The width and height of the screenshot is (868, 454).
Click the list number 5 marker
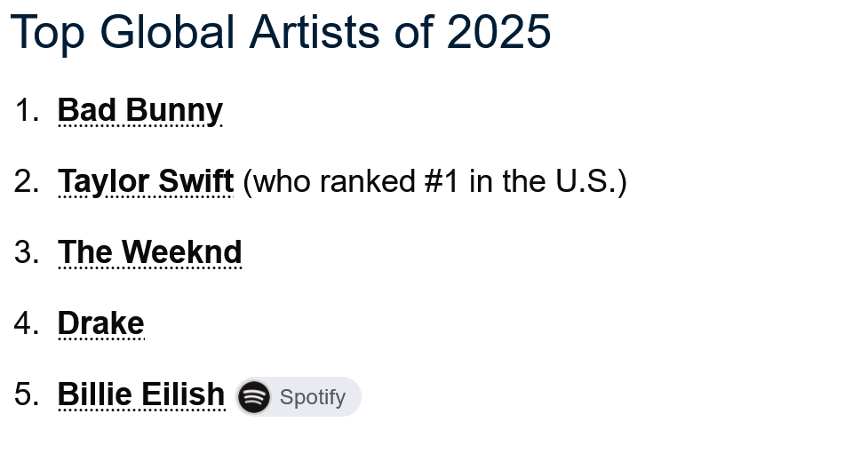(27, 394)
